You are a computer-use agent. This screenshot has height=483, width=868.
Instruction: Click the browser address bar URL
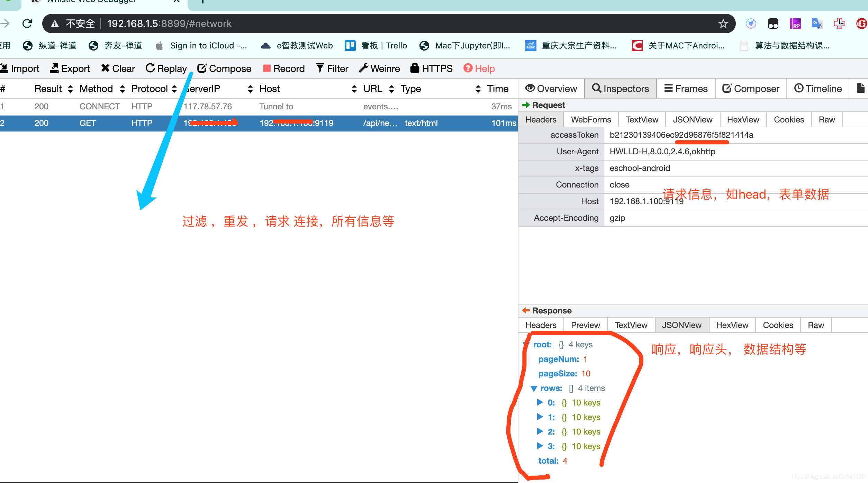coord(170,24)
